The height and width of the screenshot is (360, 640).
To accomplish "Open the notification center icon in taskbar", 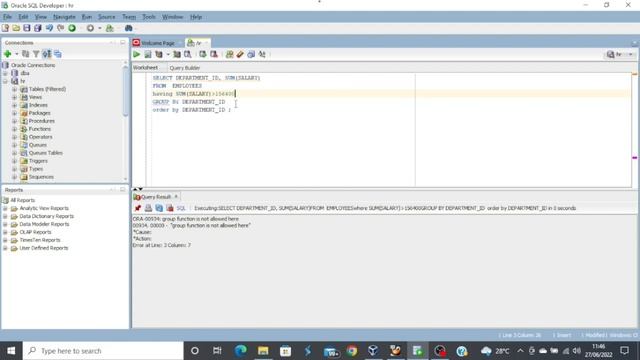I will [x=624, y=351].
